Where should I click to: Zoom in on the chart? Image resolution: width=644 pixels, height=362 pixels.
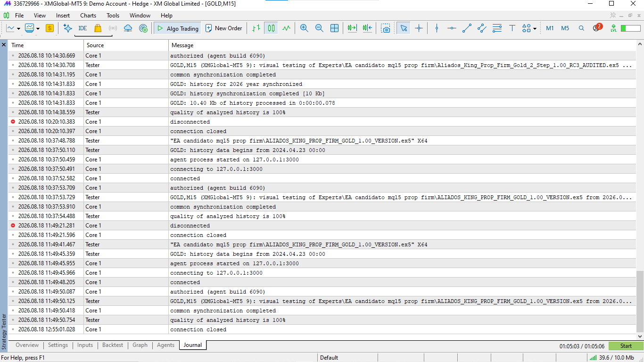click(304, 28)
